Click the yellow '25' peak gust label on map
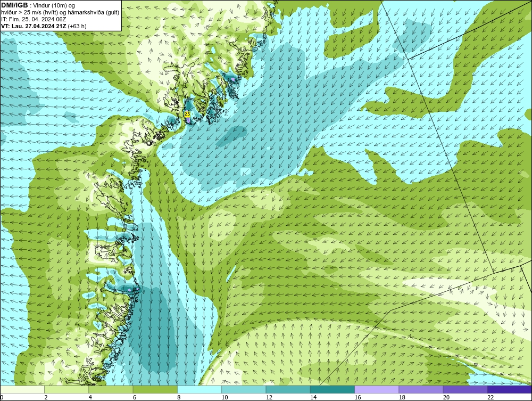 pos(187,114)
